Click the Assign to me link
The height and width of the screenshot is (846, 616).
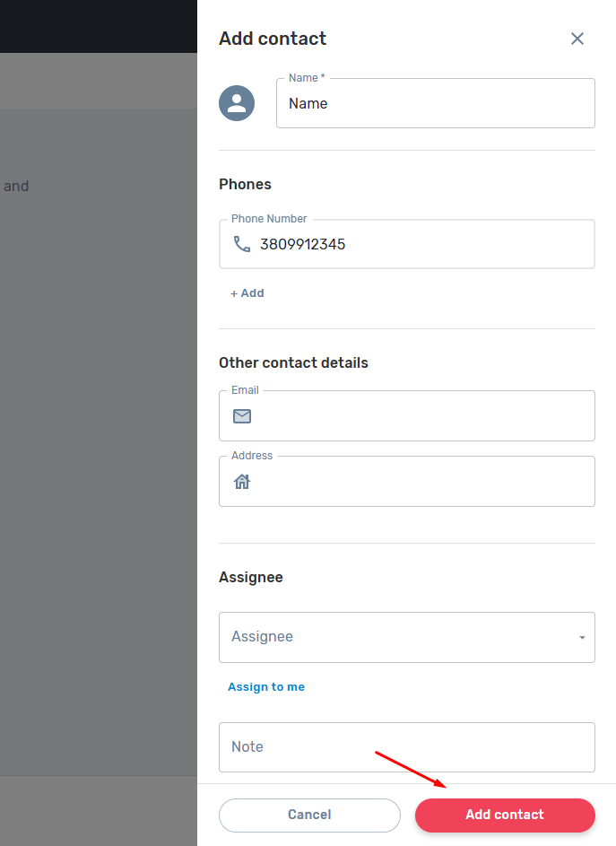point(266,687)
